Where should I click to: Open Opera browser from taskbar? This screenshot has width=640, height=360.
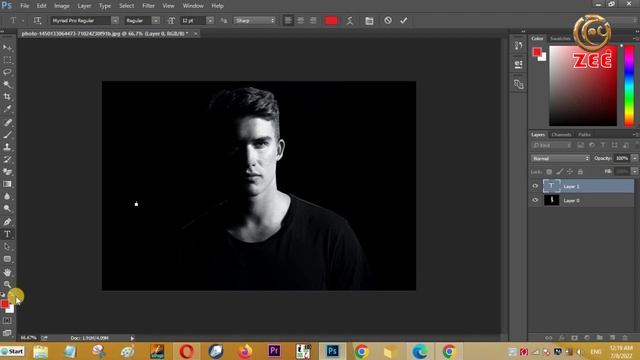pyautogui.click(x=187, y=351)
